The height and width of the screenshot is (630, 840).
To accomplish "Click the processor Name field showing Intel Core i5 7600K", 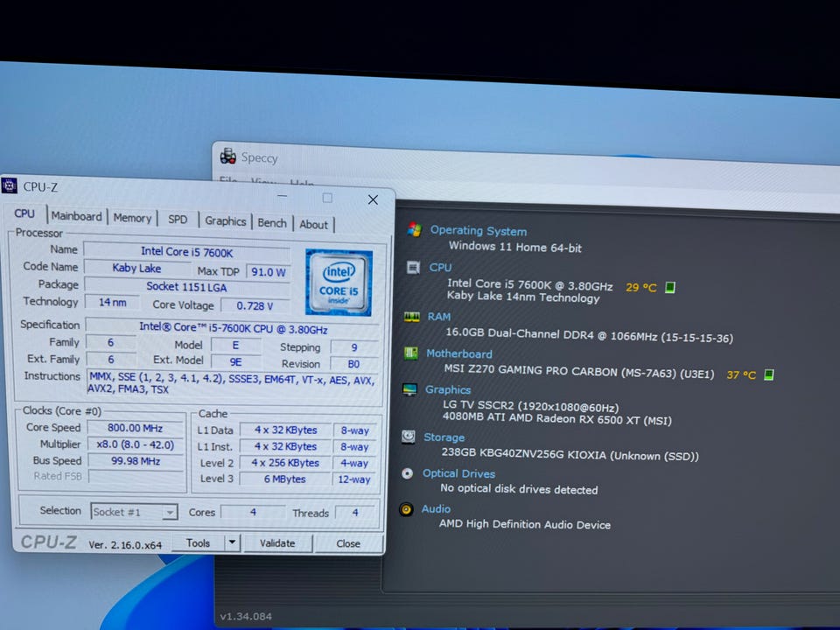I will point(186,252).
